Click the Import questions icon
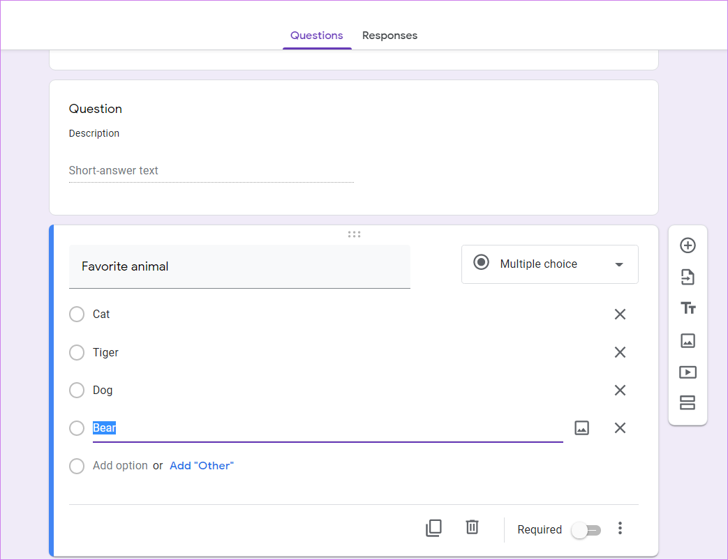Screen dimensions: 728x560 (x=688, y=277)
